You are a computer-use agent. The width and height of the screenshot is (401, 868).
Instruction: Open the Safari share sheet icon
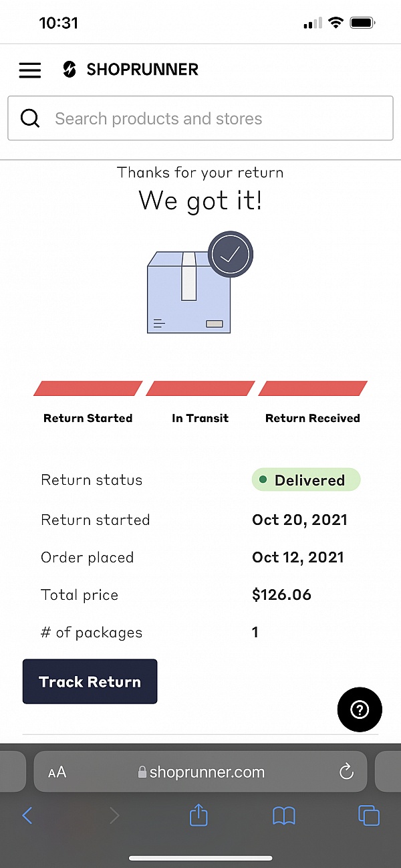point(198,815)
